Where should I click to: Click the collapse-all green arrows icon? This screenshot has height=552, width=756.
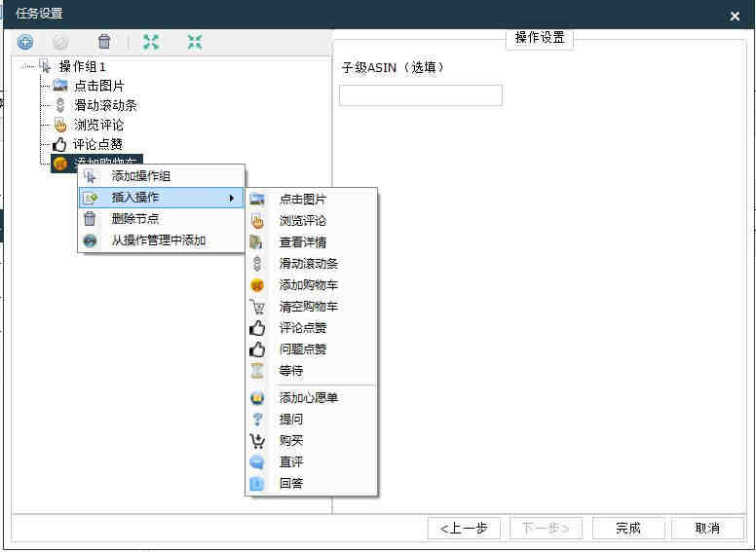[195, 42]
